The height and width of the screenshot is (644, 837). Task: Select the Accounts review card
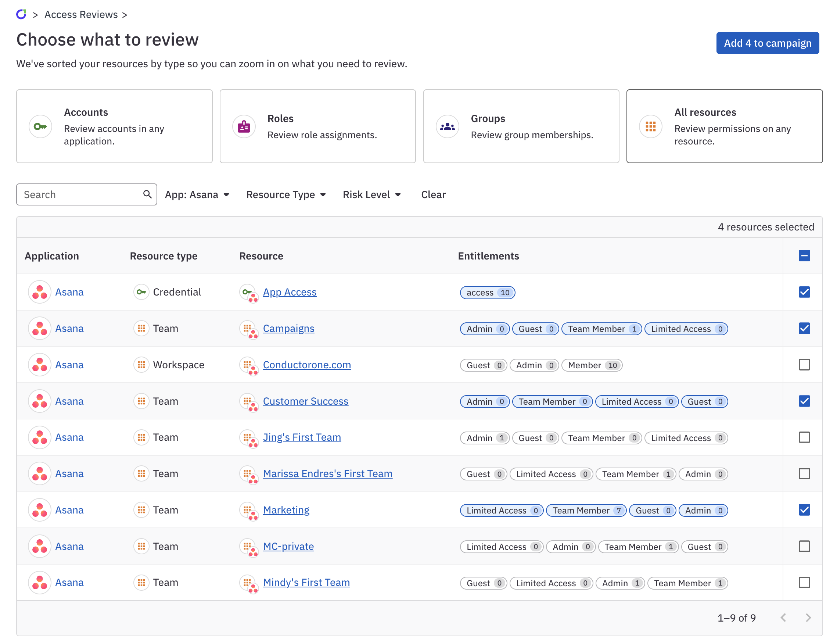tap(114, 126)
